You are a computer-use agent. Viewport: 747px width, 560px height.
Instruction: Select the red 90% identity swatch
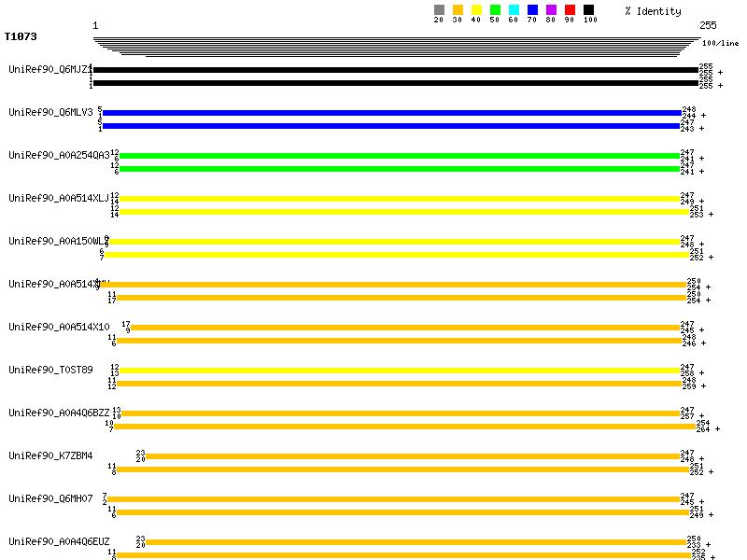pyautogui.click(x=570, y=9)
